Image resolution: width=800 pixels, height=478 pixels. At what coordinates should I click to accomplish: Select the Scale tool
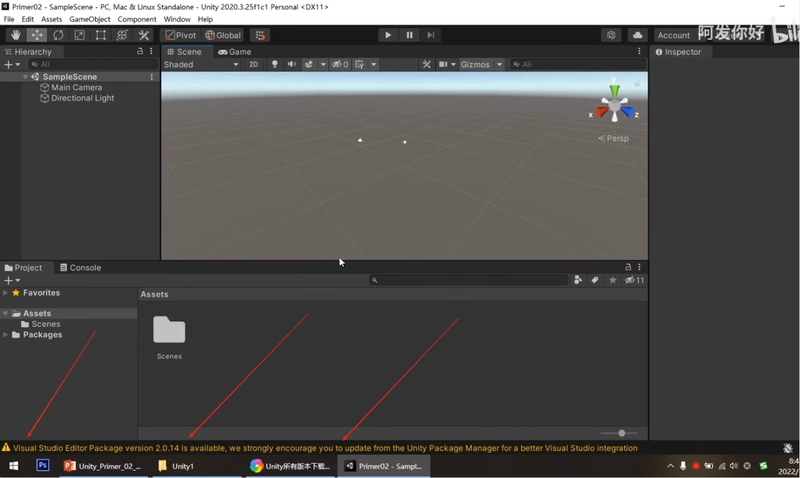pyautogui.click(x=80, y=35)
